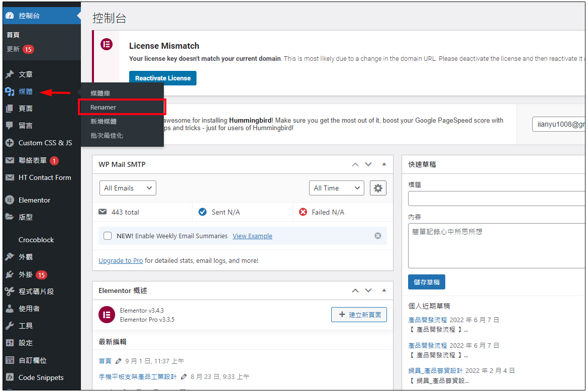Screen dimensions: 588x392
Task: Dismiss the weekly email summaries notice
Action: pos(377,236)
